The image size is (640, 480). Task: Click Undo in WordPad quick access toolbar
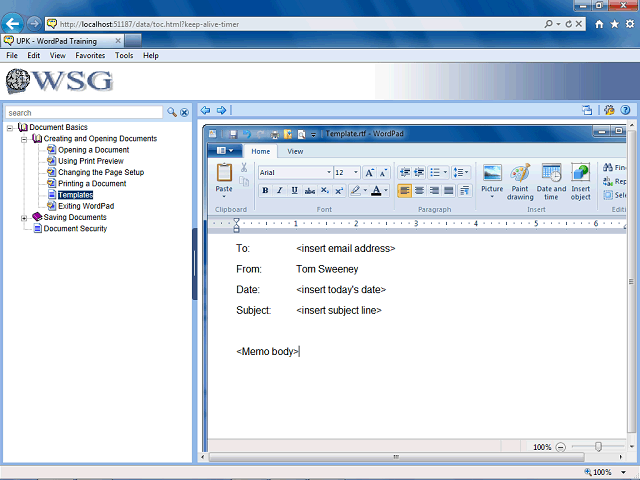(x=247, y=134)
